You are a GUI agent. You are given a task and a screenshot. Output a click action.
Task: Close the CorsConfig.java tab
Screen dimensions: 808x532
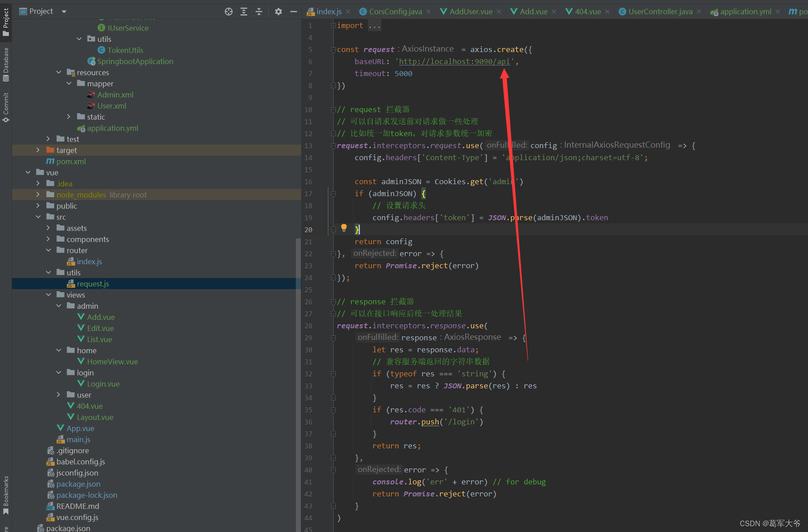[428, 12]
